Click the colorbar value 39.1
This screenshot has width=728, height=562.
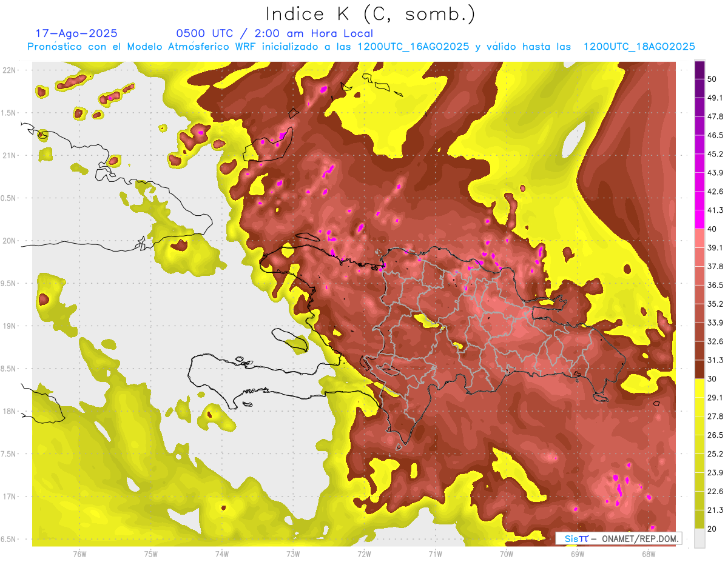[715, 248]
